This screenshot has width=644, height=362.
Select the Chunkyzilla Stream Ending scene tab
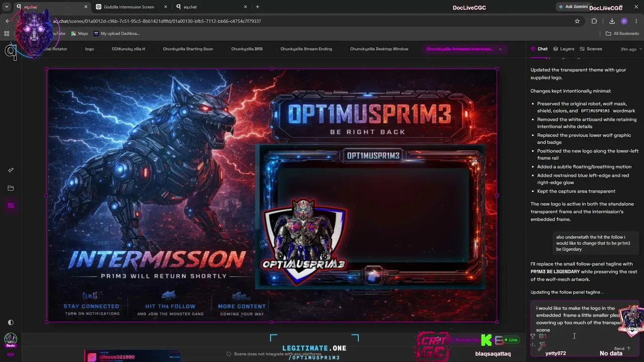click(306, 49)
